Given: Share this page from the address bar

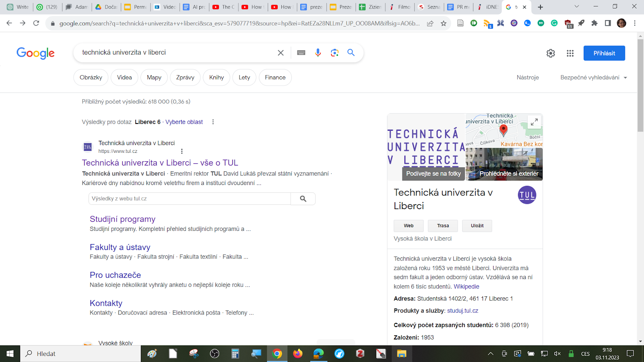Looking at the screenshot, I should pyautogui.click(x=430, y=23).
